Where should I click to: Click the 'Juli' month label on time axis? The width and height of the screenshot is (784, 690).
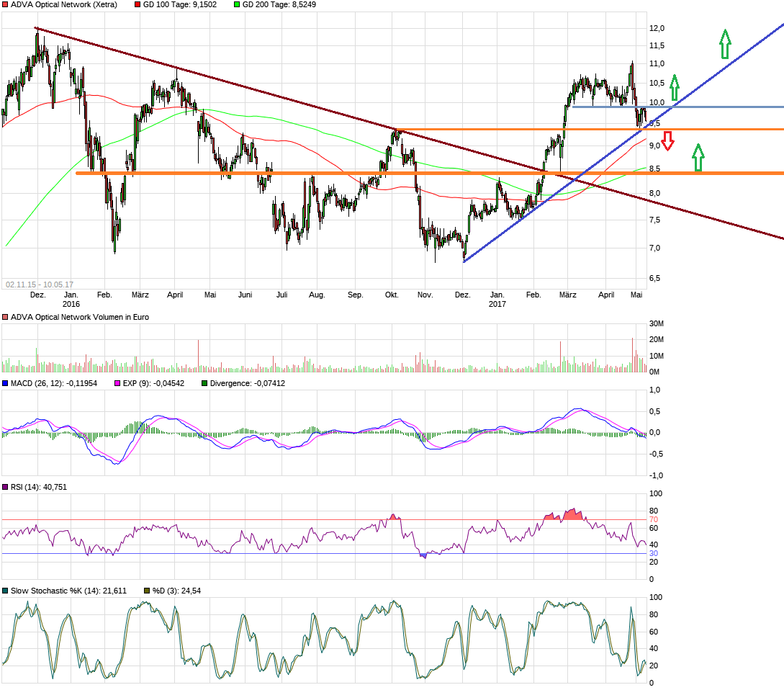(x=282, y=295)
